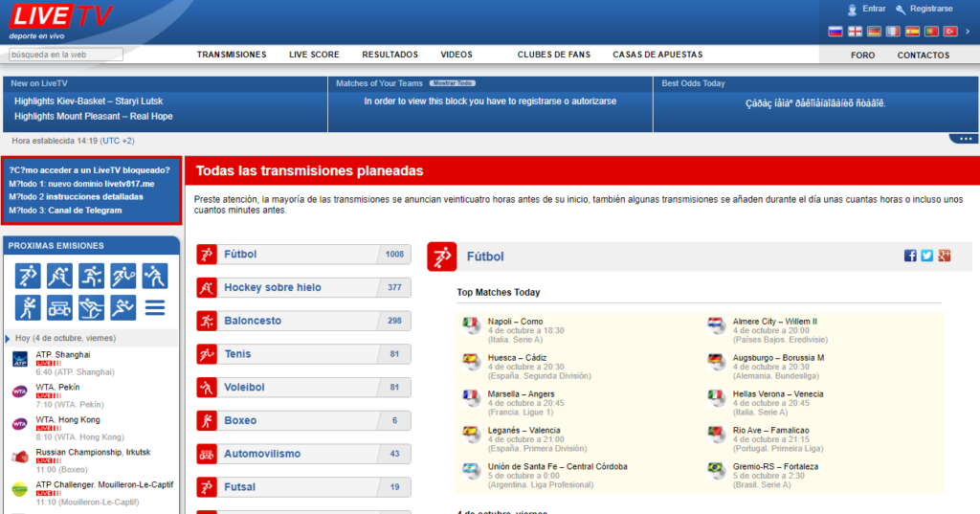Expand more languages arrow next to flags
980x514 pixels.
pyautogui.click(x=968, y=32)
